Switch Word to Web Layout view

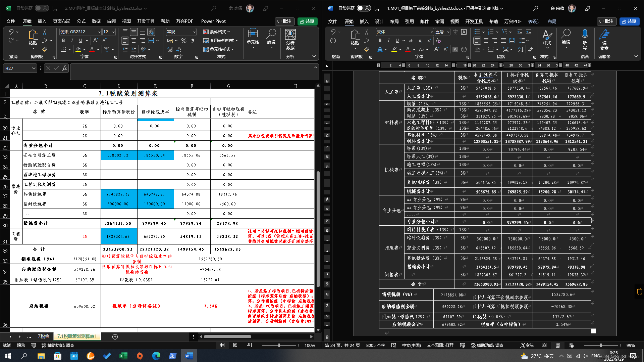[x=571, y=345]
